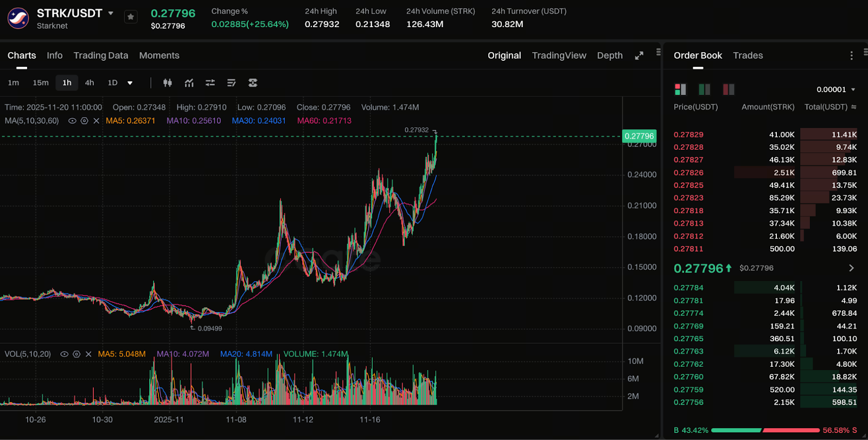Show both bids and asks view

(680, 89)
